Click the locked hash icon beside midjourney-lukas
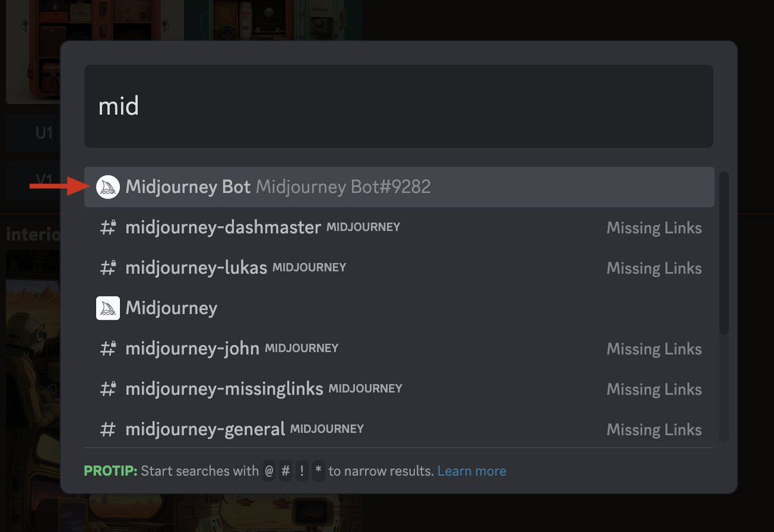Screen dimensions: 774x532 tap(108, 268)
